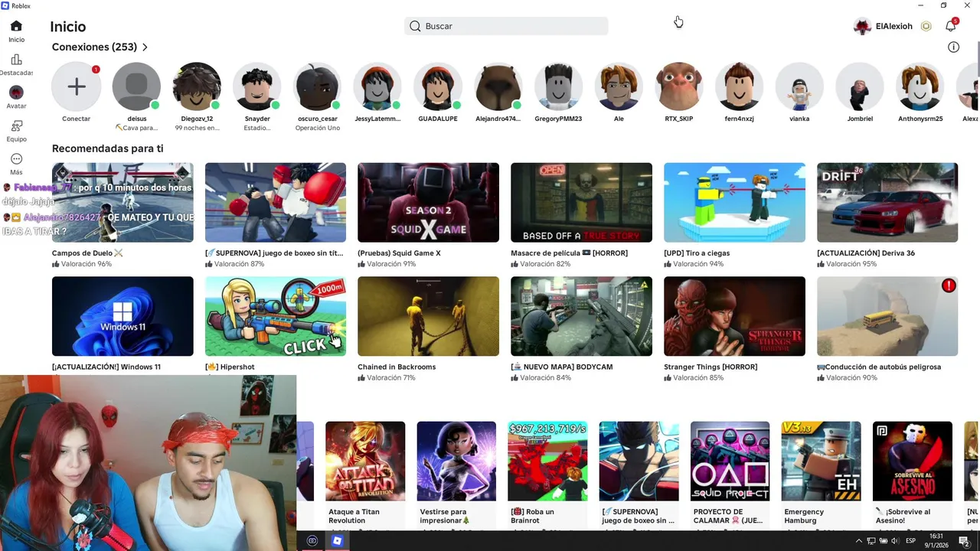Open ElAlexioh profile avatar

click(x=862, y=26)
